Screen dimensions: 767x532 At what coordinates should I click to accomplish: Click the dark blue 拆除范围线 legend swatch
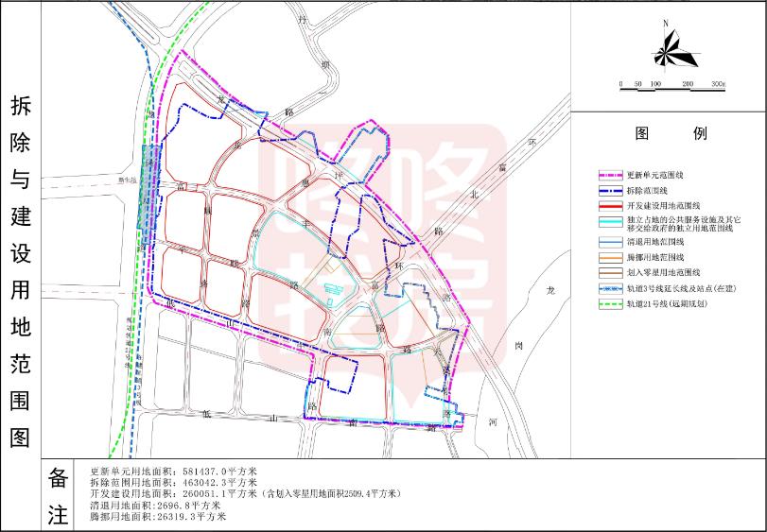pyautogui.click(x=610, y=191)
